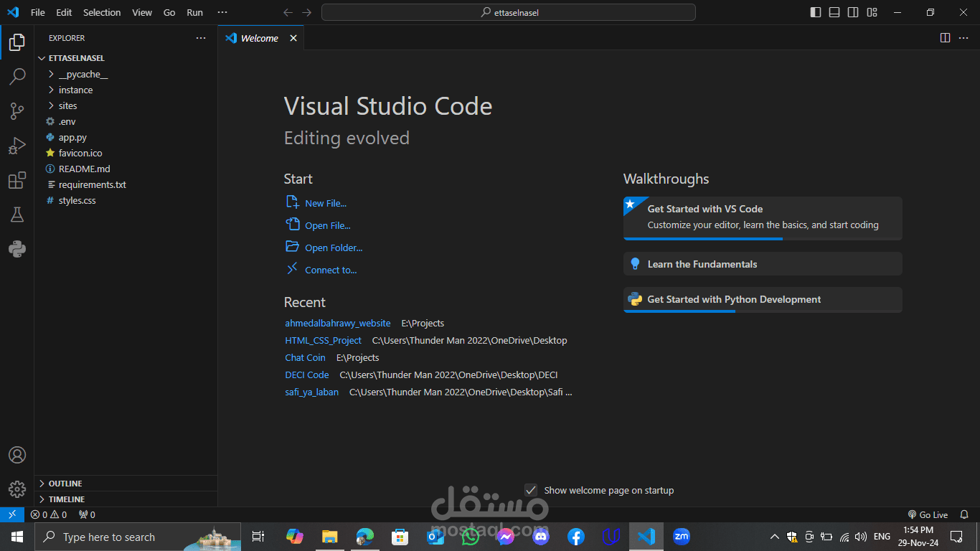The width and height of the screenshot is (980, 551).
Task: Open notifications bell in status bar
Action: point(965,514)
